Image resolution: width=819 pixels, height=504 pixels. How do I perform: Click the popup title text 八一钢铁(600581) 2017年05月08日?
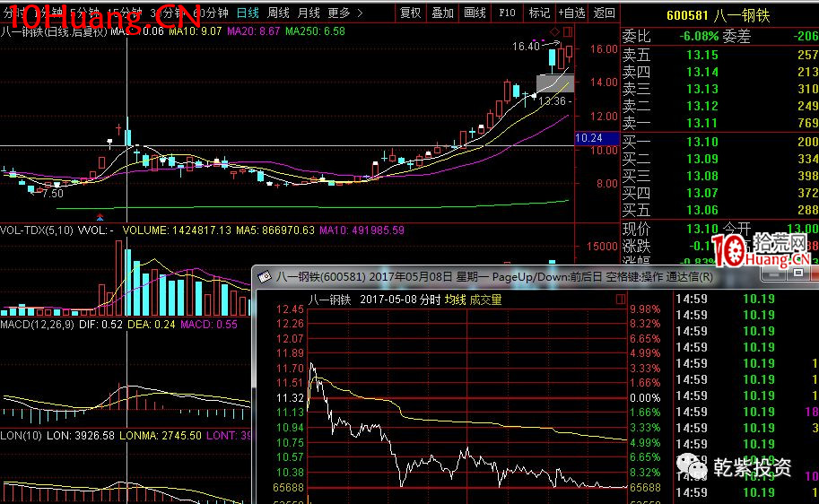pos(364,277)
